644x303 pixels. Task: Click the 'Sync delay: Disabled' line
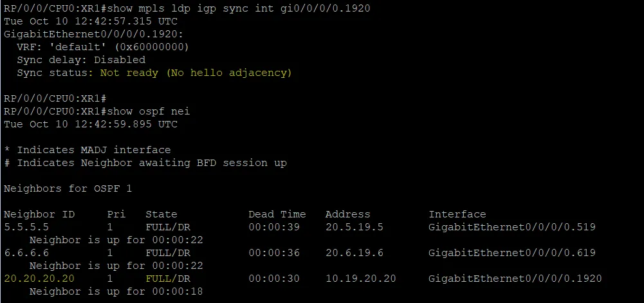[81, 60]
